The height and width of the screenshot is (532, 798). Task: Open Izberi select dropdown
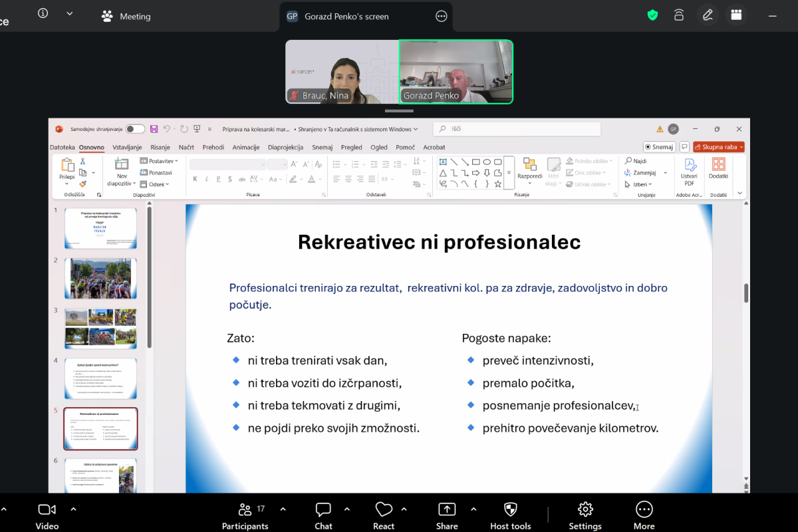coord(638,184)
